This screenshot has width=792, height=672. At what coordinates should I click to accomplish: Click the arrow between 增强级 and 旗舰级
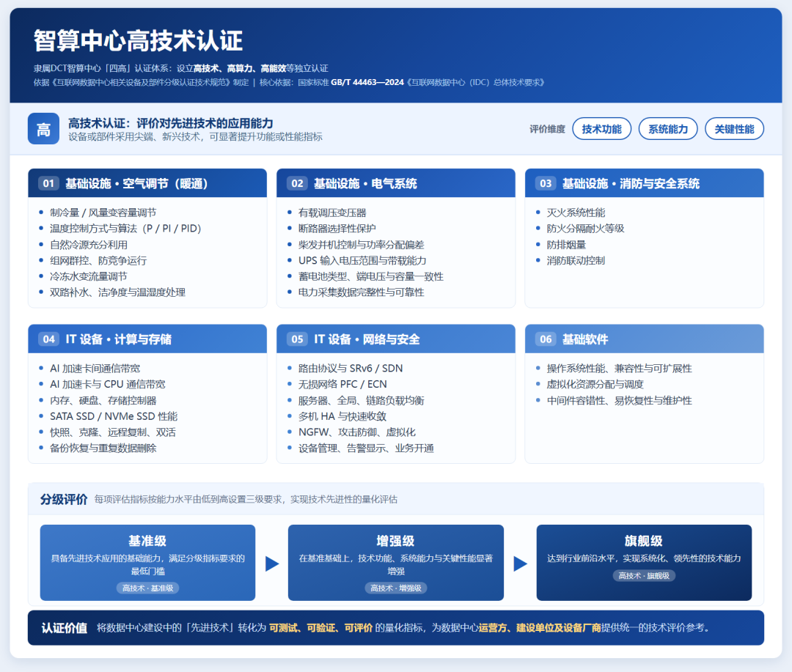tap(520, 564)
